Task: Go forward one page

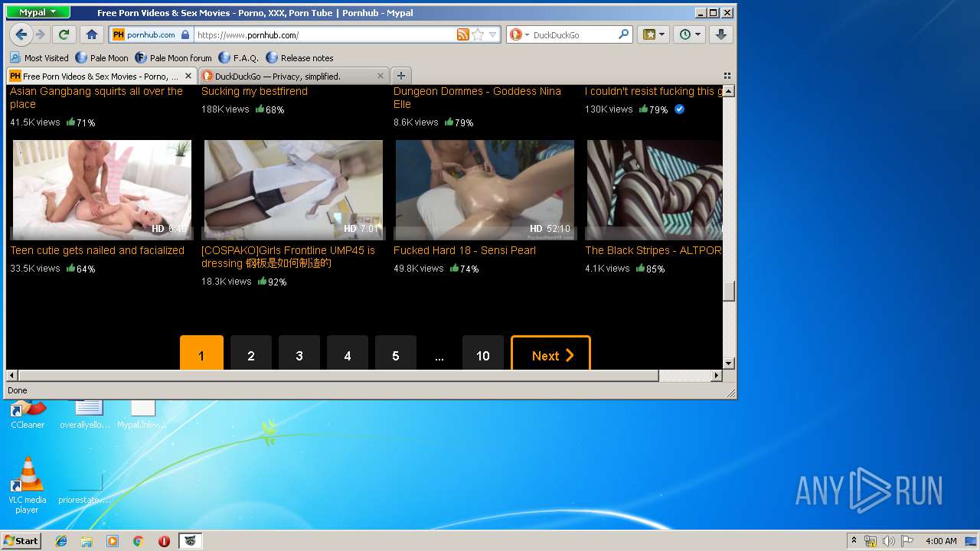Action: tap(41, 34)
